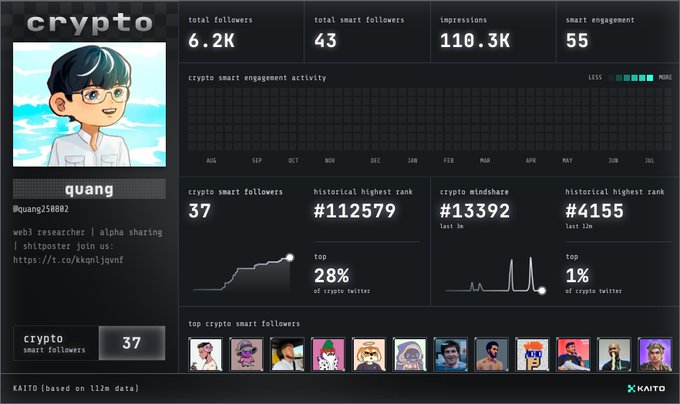
Task: Open quang's cartoon profile avatar
Action: [x=89, y=104]
